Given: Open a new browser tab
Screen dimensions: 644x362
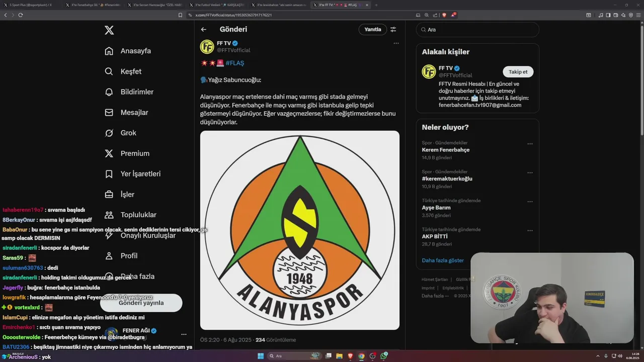Looking at the screenshot, I should point(376,5).
